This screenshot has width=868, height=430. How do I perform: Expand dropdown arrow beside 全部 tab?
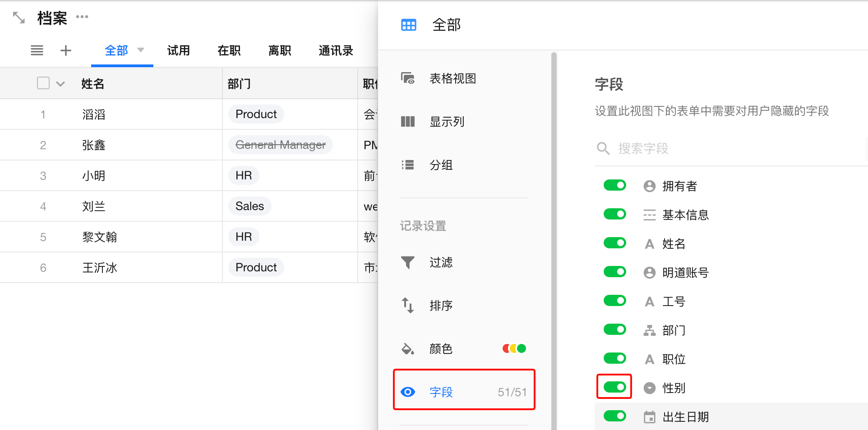[x=141, y=50]
